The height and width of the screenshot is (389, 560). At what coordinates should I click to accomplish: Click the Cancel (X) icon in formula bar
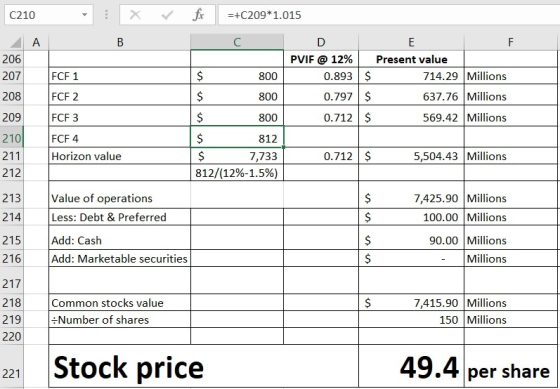tap(135, 15)
